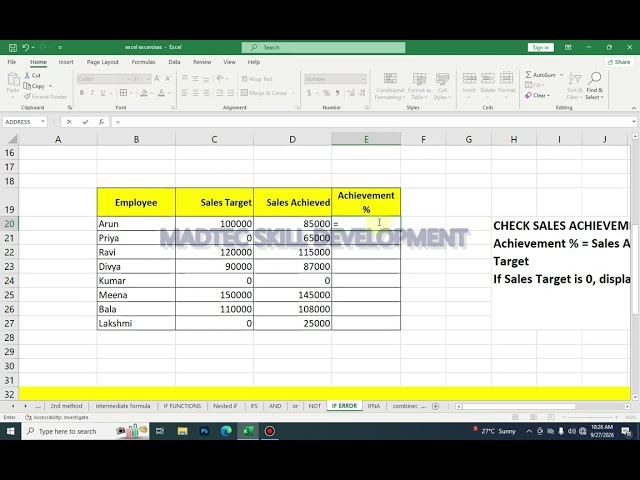Image resolution: width=640 pixels, height=480 pixels.
Task: Click Accessibility: Investigate in status bar
Action: coord(57,418)
